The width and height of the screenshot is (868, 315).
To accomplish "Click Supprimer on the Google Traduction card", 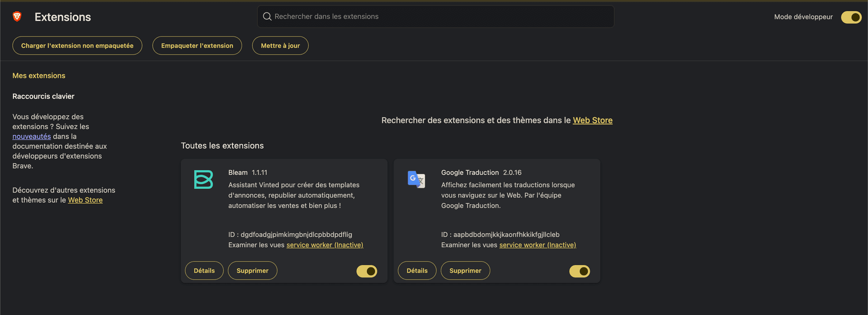I will (x=466, y=271).
